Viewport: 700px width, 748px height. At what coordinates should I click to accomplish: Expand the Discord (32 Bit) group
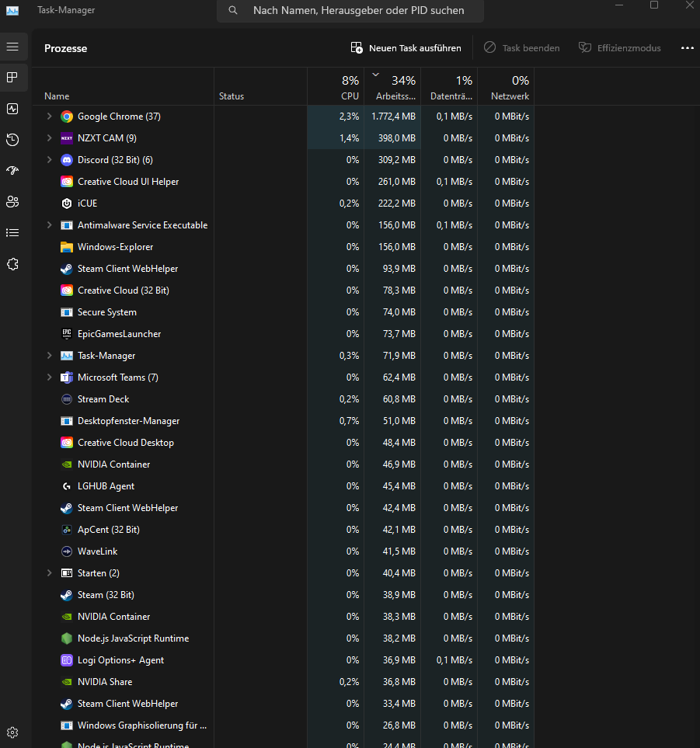(49, 160)
